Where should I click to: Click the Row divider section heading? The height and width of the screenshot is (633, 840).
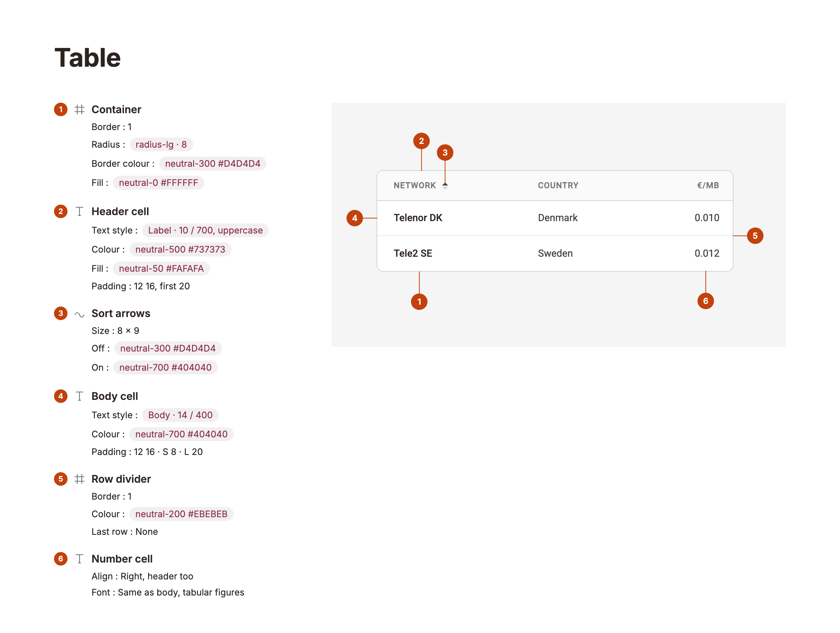[x=121, y=479]
